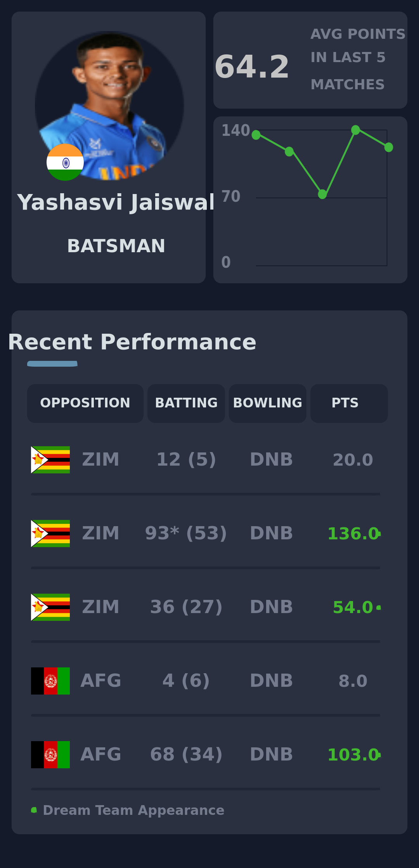Click the lowest point on the points chart
The image size is (419, 868).
pyautogui.click(x=322, y=194)
